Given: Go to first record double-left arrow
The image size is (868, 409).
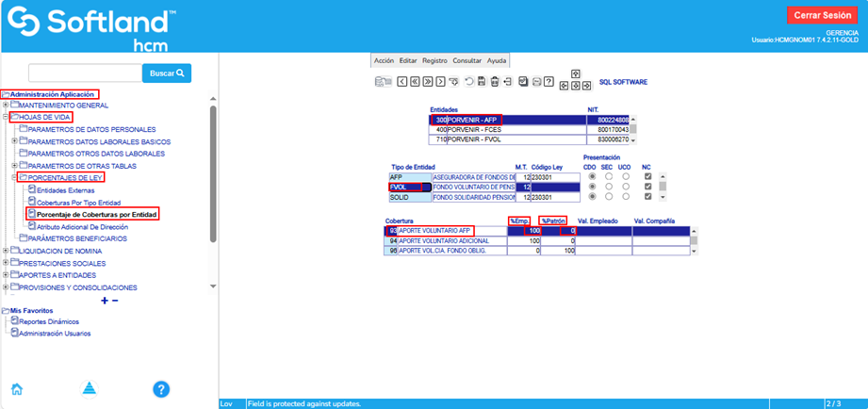Looking at the screenshot, I should [x=415, y=82].
